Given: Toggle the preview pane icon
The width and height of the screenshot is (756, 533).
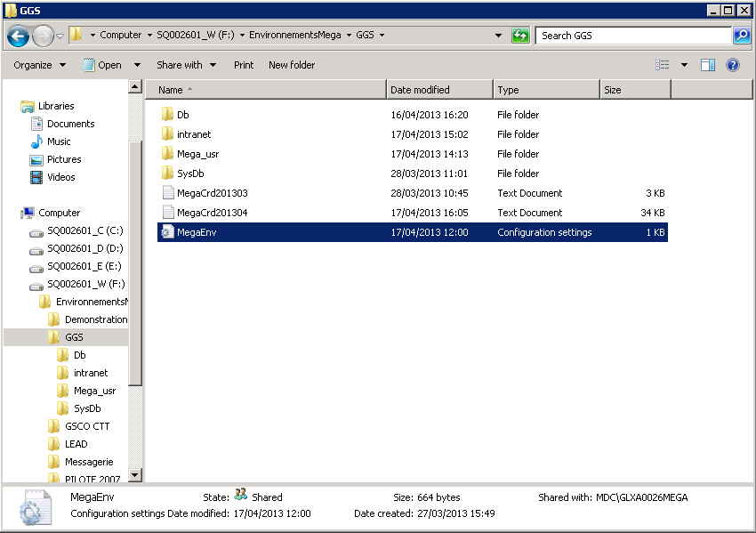Looking at the screenshot, I should click(708, 65).
